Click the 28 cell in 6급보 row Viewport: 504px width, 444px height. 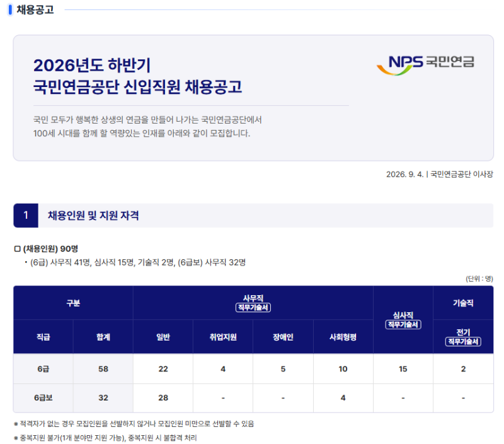(163, 398)
